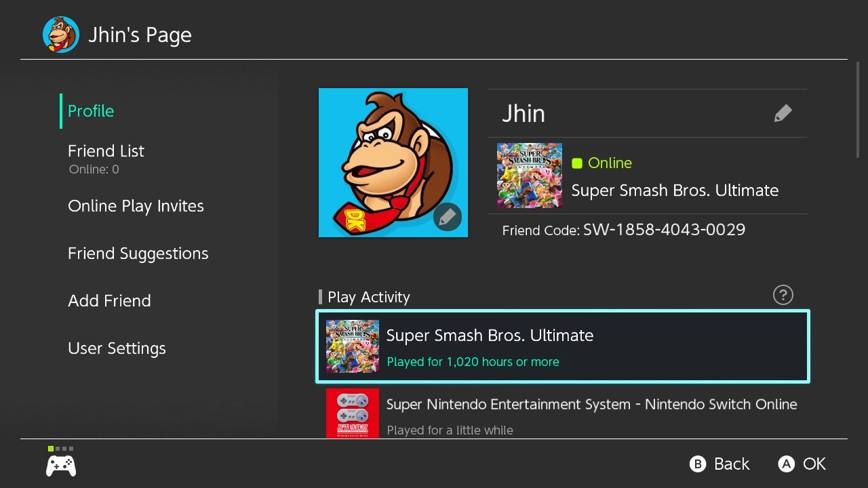The image size is (868, 488).
Task: Click the "Friend Code:" label
Action: point(541,231)
